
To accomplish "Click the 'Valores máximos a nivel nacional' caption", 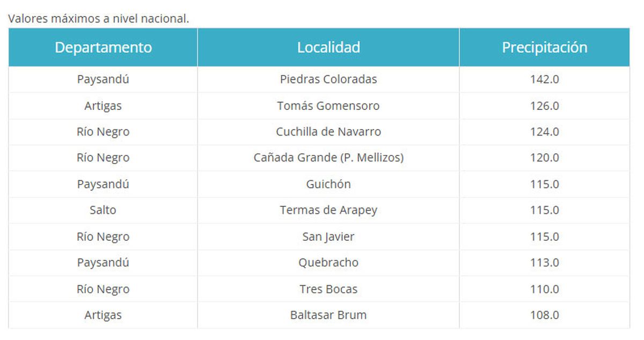I will click(x=99, y=19).
